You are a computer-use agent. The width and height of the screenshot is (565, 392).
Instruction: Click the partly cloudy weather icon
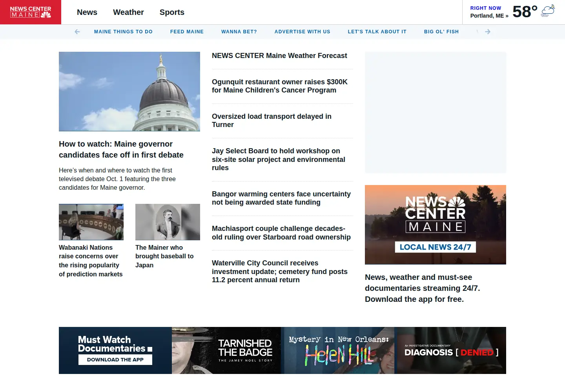click(548, 11)
